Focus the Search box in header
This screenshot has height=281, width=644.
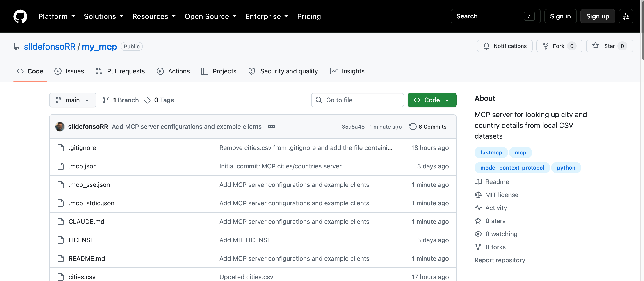click(x=496, y=16)
